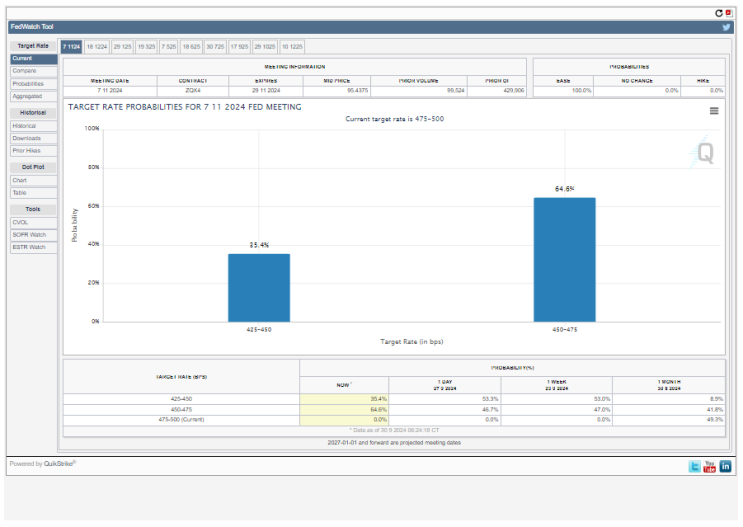Click the Twitter icon in the footer
The height and width of the screenshot is (527, 743).
click(x=695, y=466)
